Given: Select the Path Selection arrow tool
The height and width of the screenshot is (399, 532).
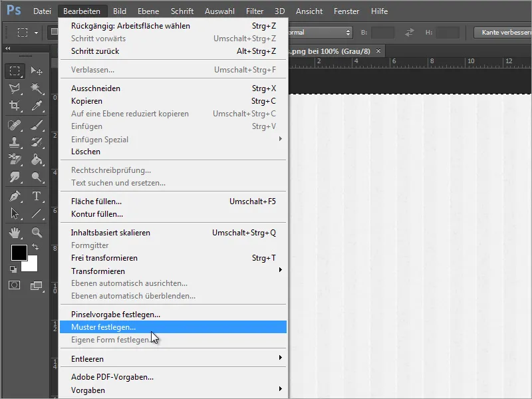Looking at the screenshot, I should pos(15,213).
